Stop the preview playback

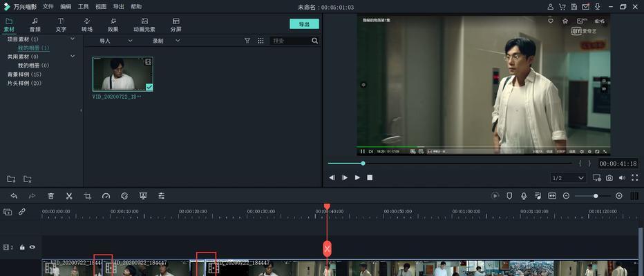pyautogui.click(x=370, y=177)
